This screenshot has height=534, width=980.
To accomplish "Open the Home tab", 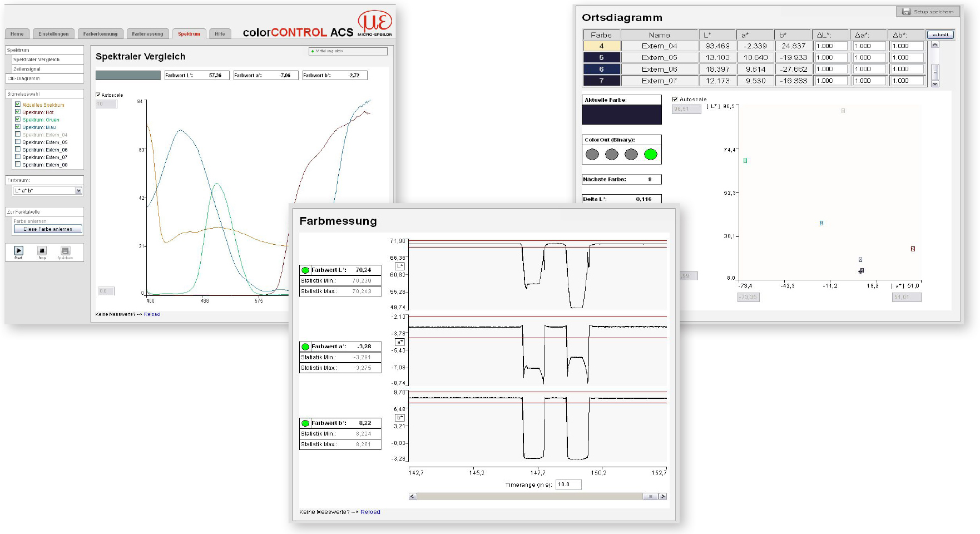I will [x=17, y=34].
